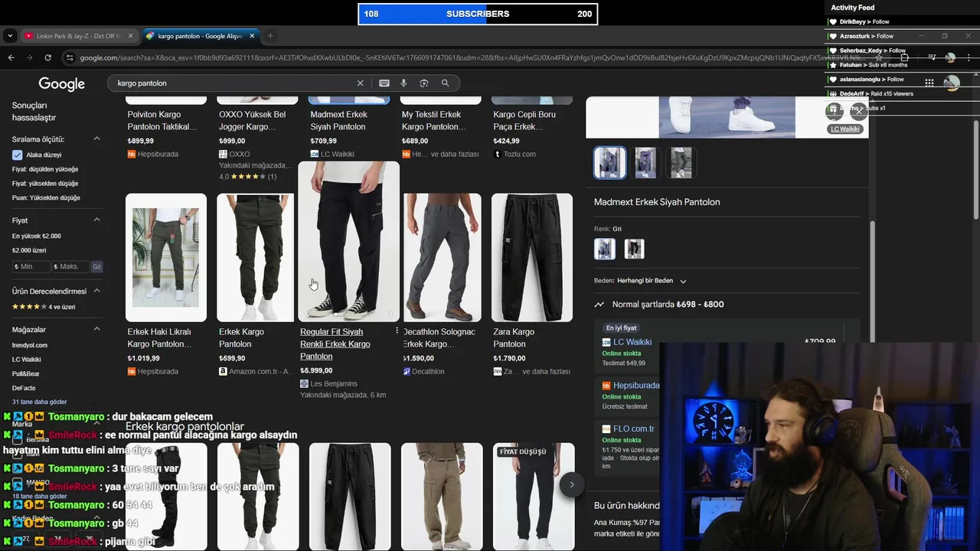The image size is (980, 551).
Task: Open the Beden size dropdown
Action: click(x=651, y=281)
